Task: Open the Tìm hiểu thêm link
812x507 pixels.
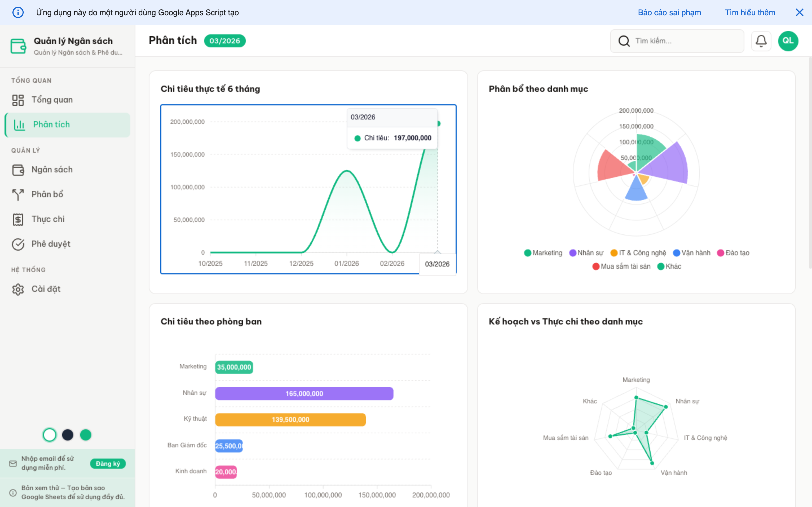Action: [x=750, y=13]
